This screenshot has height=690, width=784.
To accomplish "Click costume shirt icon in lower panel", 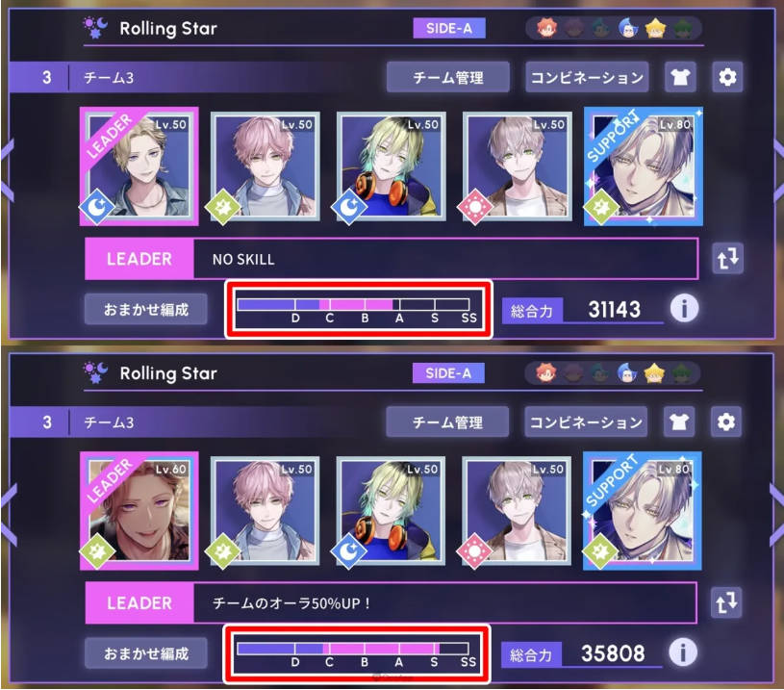I will 678,422.
